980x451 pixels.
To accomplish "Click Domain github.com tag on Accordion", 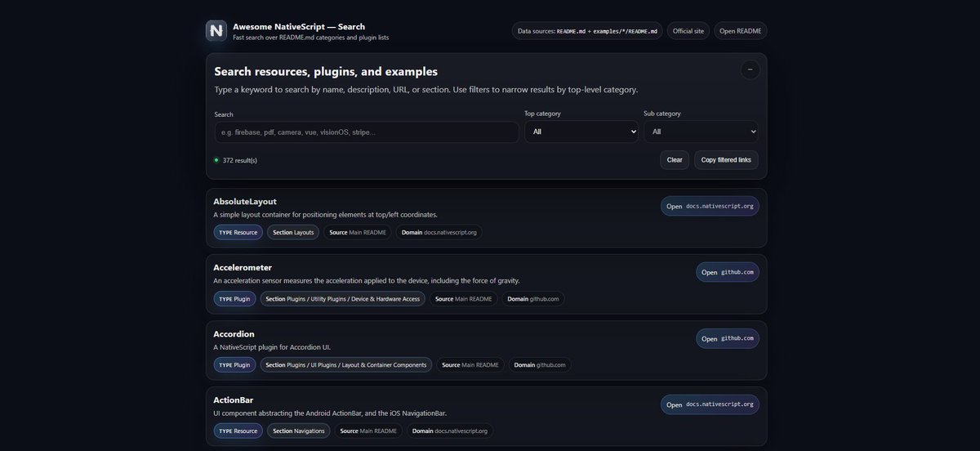I will click(540, 365).
